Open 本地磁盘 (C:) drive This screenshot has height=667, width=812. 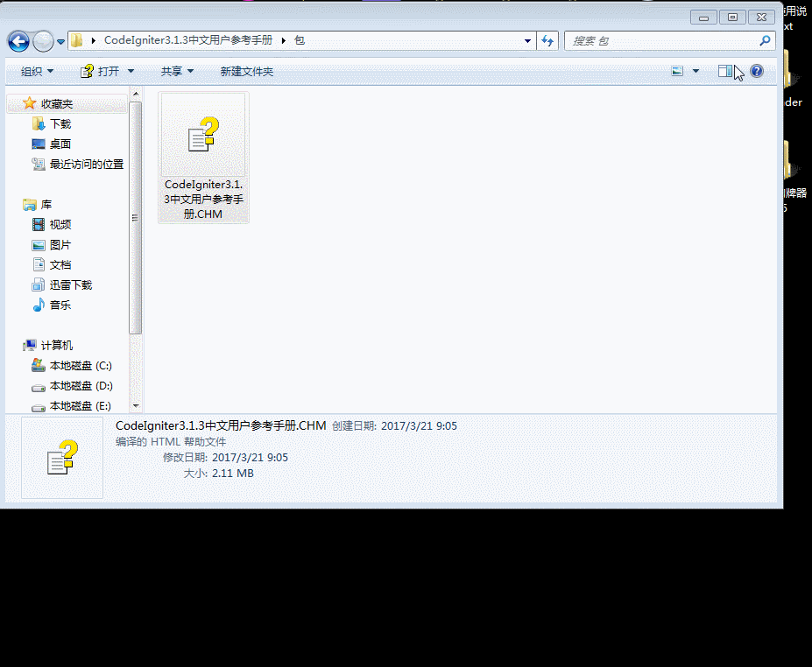pos(79,365)
